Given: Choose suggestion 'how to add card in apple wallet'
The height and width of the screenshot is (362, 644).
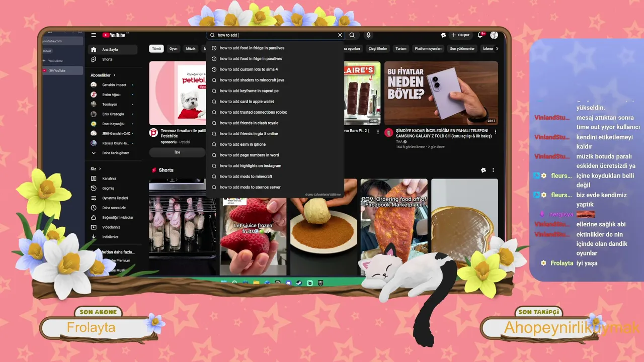Looking at the screenshot, I should [x=275, y=102].
